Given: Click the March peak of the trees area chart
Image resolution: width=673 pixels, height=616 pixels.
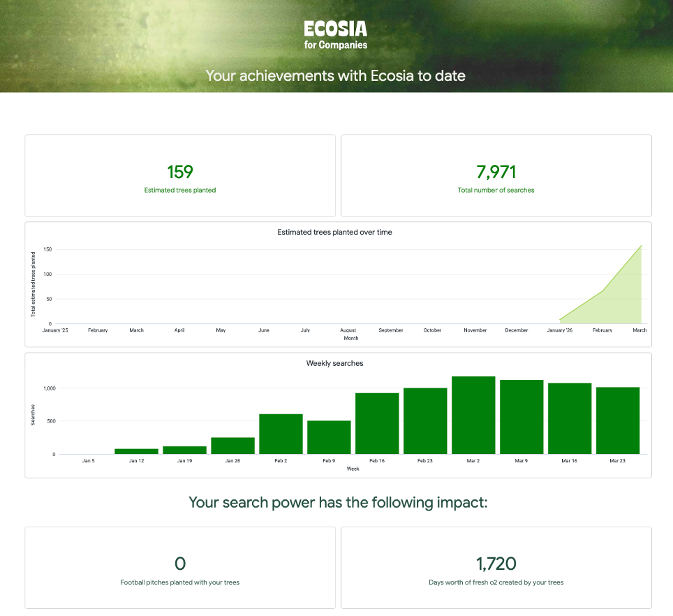Looking at the screenshot, I should pos(640,247).
